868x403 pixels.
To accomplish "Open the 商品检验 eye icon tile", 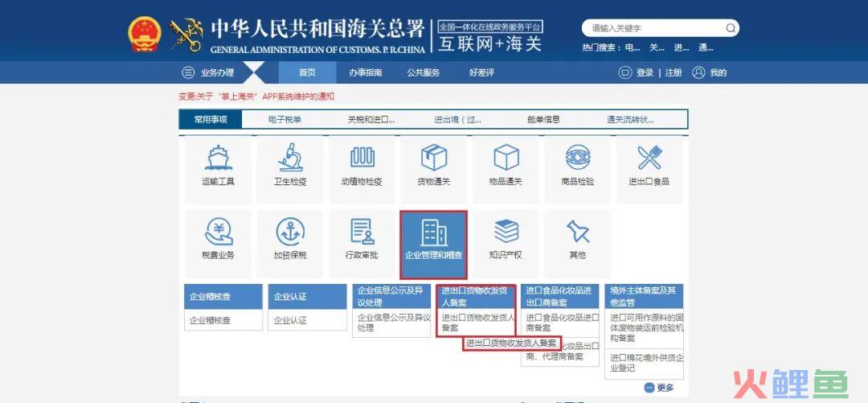I will (577, 171).
